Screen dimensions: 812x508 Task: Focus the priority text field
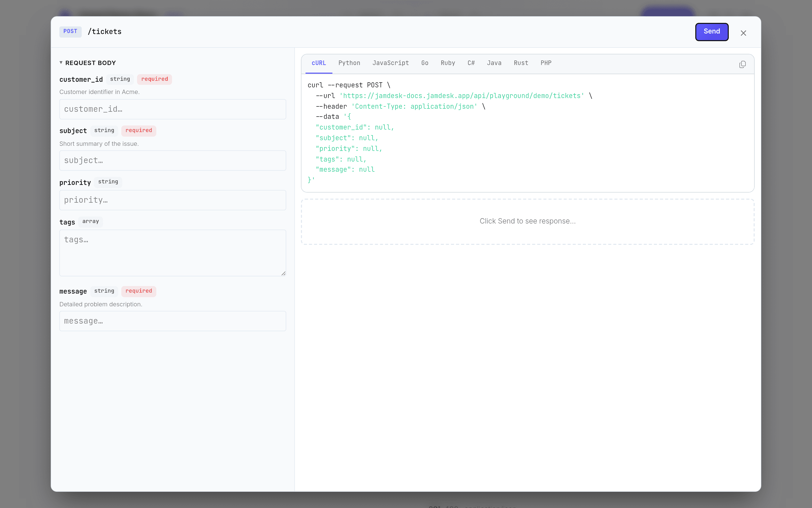173,200
